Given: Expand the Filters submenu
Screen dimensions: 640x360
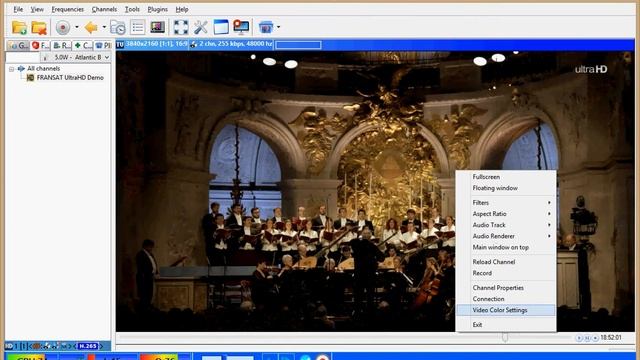Looking at the screenshot, I should point(506,202).
